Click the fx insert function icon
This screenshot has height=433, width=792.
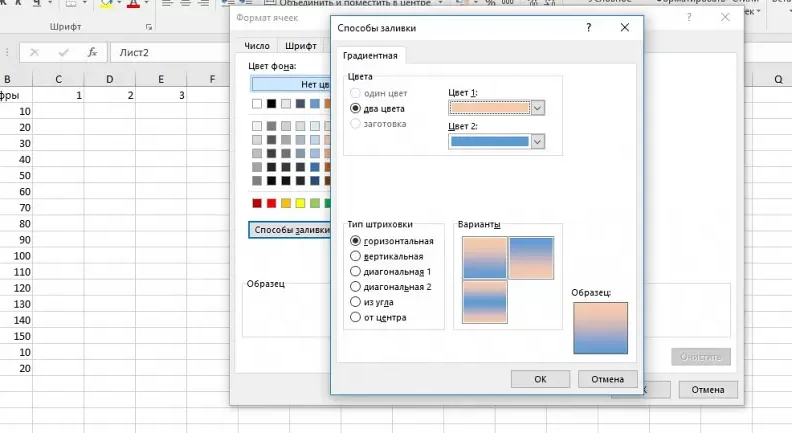click(x=92, y=52)
